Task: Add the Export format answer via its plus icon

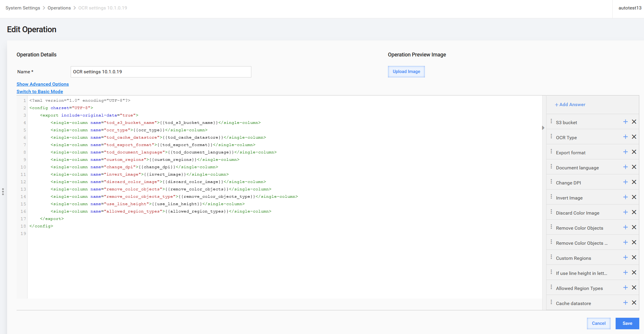Action: [625, 152]
